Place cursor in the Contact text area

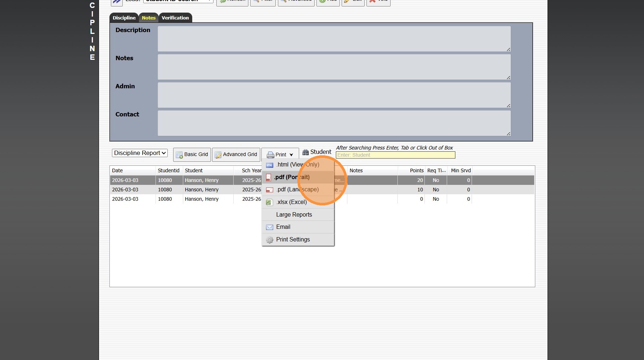coord(334,123)
